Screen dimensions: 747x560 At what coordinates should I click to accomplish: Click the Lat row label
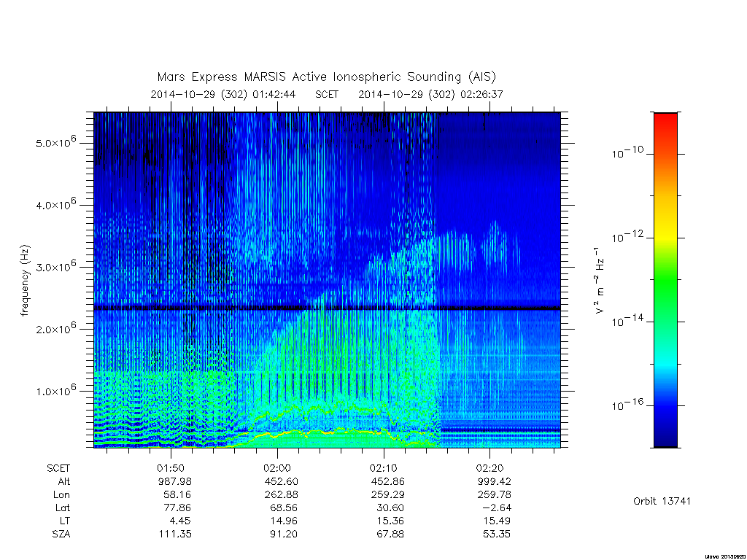click(x=63, y=507)
